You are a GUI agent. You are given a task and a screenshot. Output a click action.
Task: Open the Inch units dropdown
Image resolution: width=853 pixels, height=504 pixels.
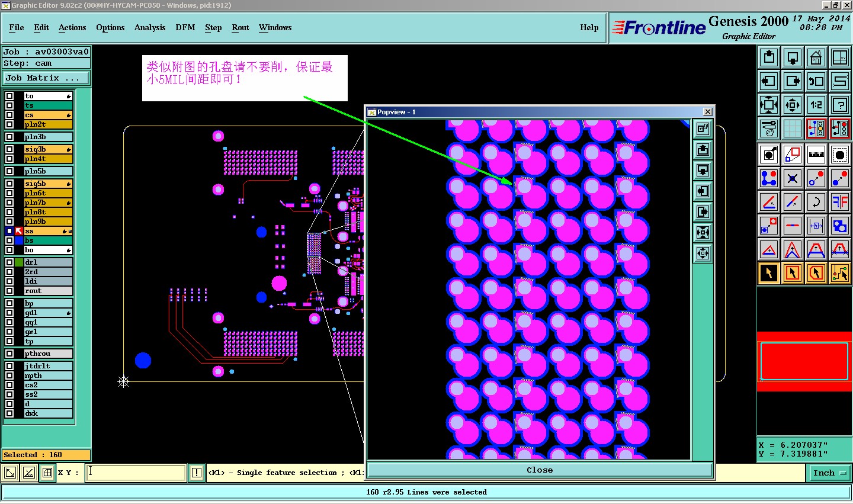coord(829,473)
